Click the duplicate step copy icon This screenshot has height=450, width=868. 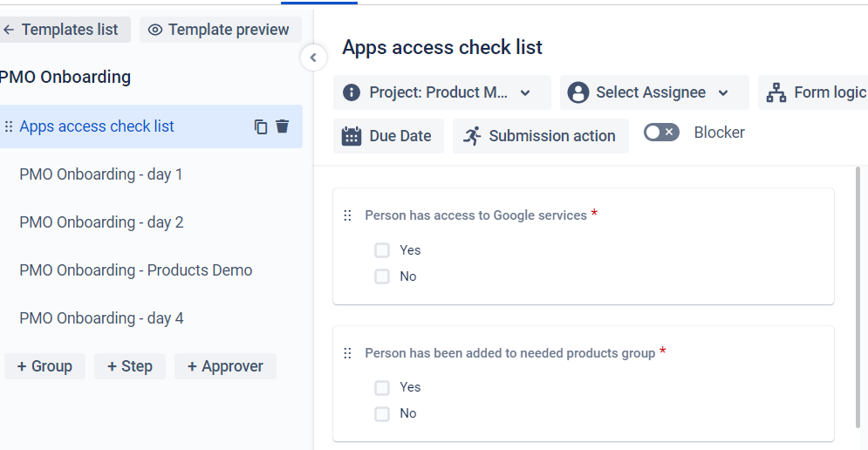click(261, 126)
